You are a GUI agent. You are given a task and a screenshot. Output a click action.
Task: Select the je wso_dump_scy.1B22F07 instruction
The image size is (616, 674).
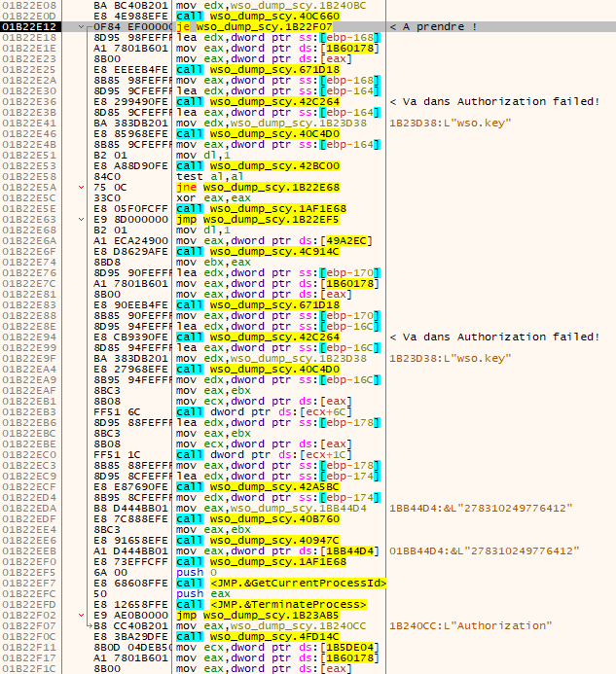pos(253,26)
